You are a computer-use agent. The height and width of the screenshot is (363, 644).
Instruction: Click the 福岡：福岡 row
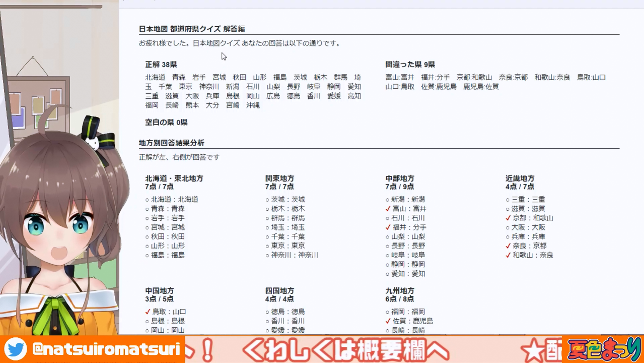(x=405, y=312)
